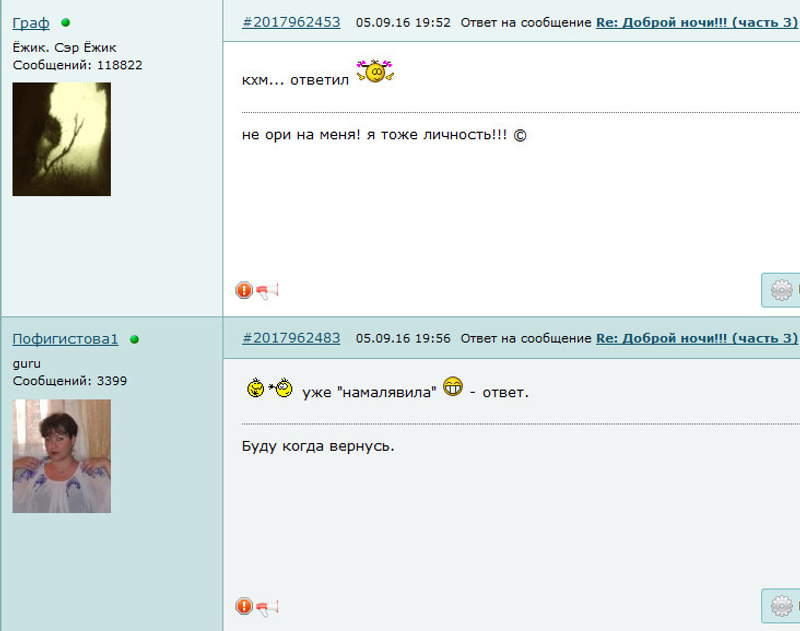
Task: Click the green online dot beside Пофигистова1
Action: point(134,339)
